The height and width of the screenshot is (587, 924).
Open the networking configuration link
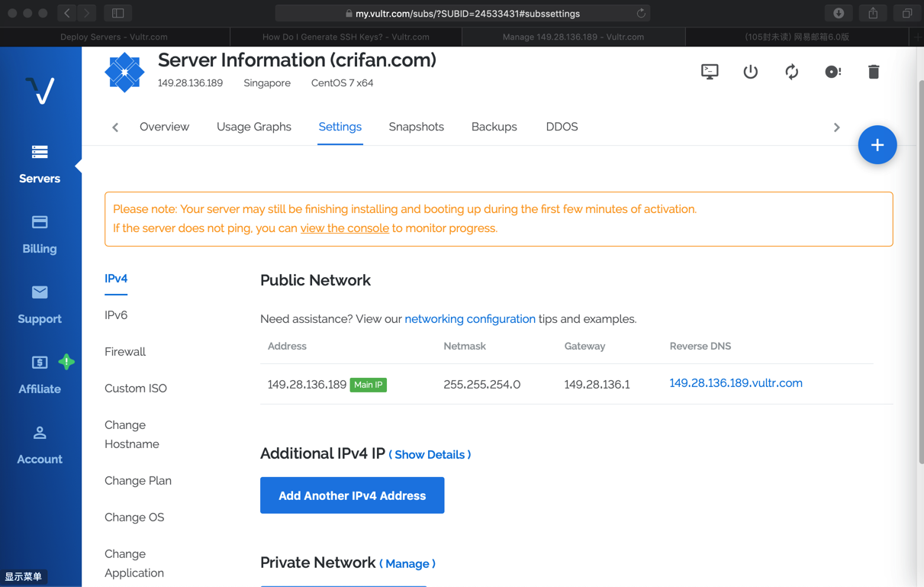tap(470, 319)
